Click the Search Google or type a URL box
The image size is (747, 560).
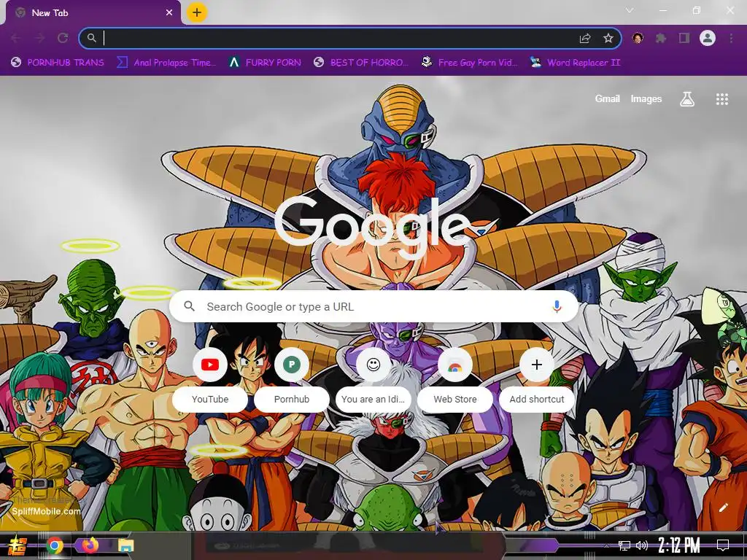374,307
